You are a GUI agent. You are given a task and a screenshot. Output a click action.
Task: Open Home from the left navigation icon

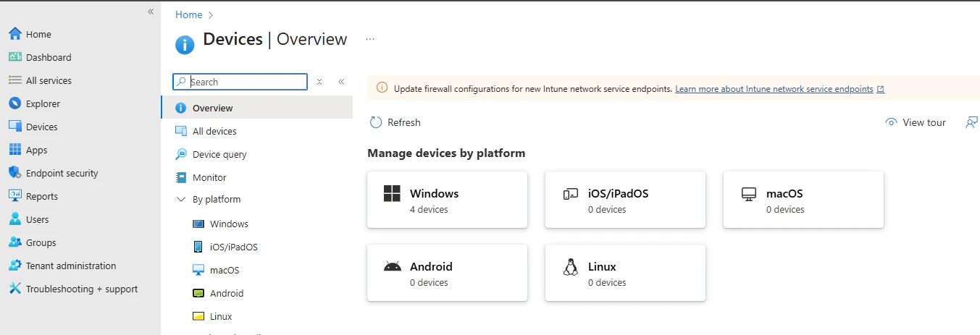[14, 34]
